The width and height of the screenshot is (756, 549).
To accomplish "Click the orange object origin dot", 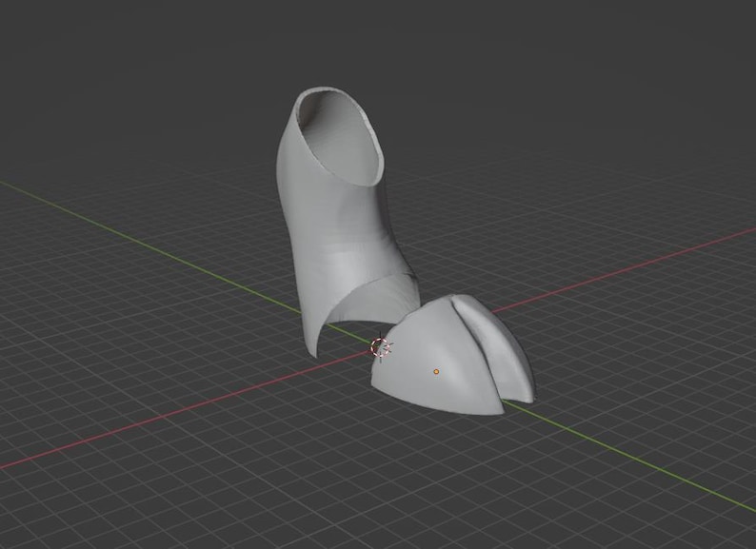I will tap(436, 372).
